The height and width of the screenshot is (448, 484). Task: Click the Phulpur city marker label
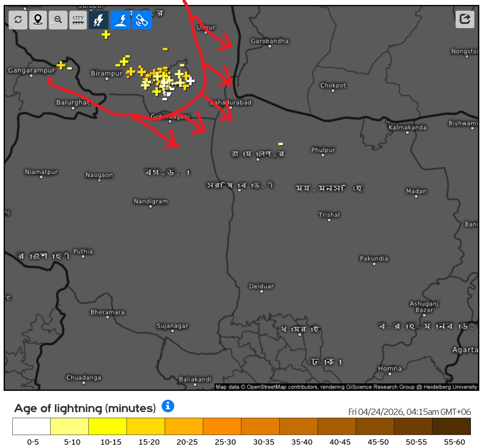point(323,150)
